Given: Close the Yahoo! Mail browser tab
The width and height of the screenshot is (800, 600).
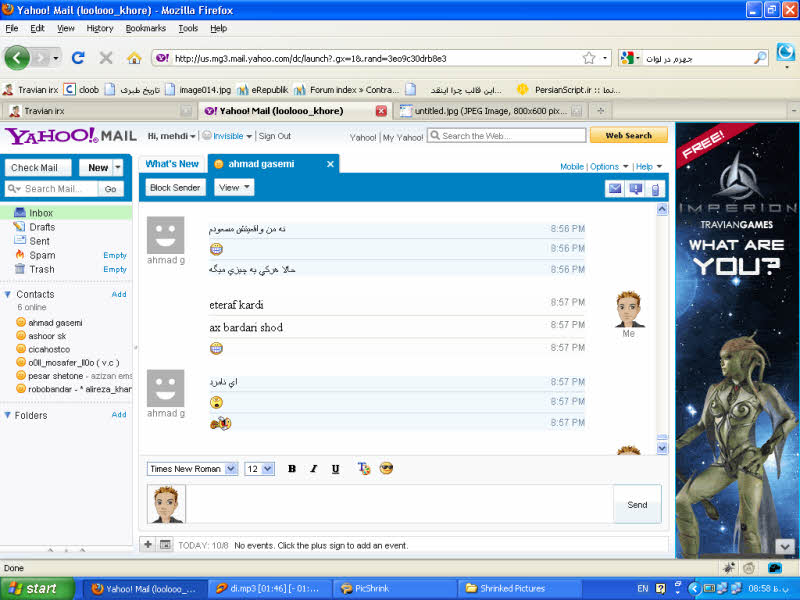Looking at the screenshot, I should click(381, 111).
